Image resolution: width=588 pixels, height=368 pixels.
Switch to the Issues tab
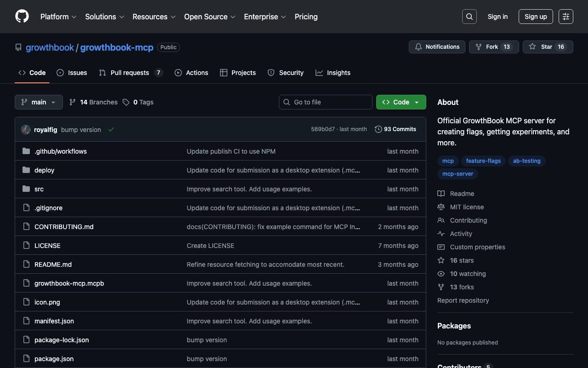(x=72, y=73)
